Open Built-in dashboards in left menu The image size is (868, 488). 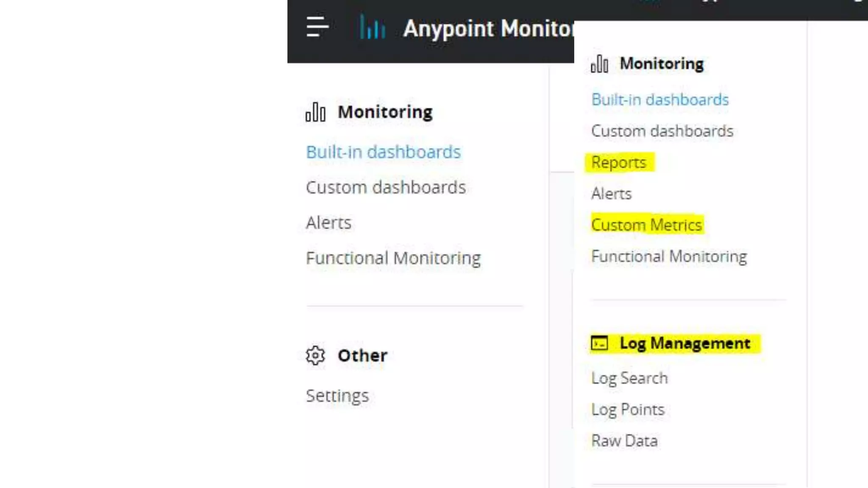click(x=383, y=152)
